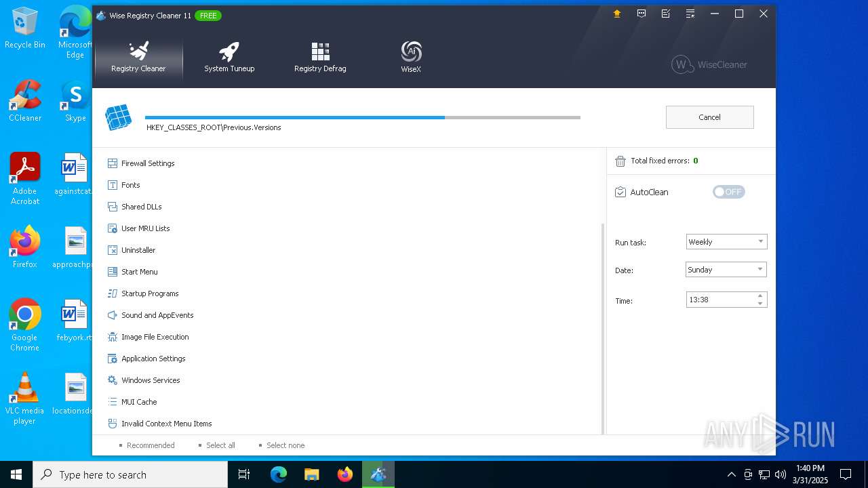The image size is (868, 488).
Task: Open Task View on the taskbar
Action: click(244, 474)
